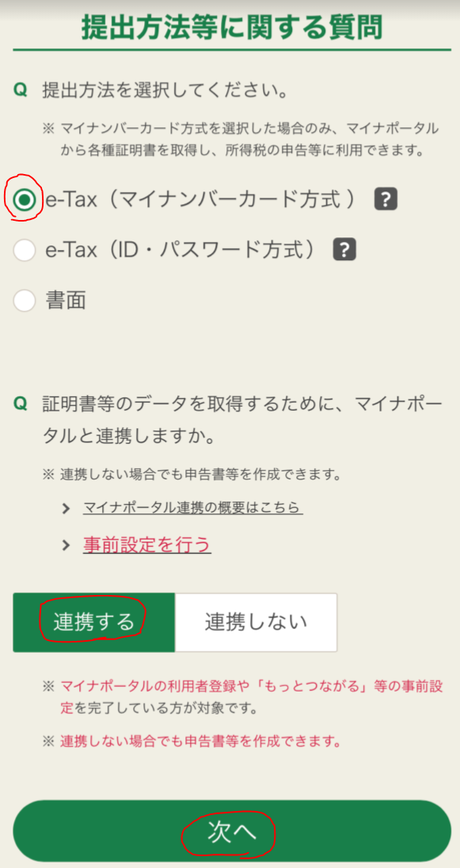Click the 書面 label text
Screen dimensions: 460x868
66,301
